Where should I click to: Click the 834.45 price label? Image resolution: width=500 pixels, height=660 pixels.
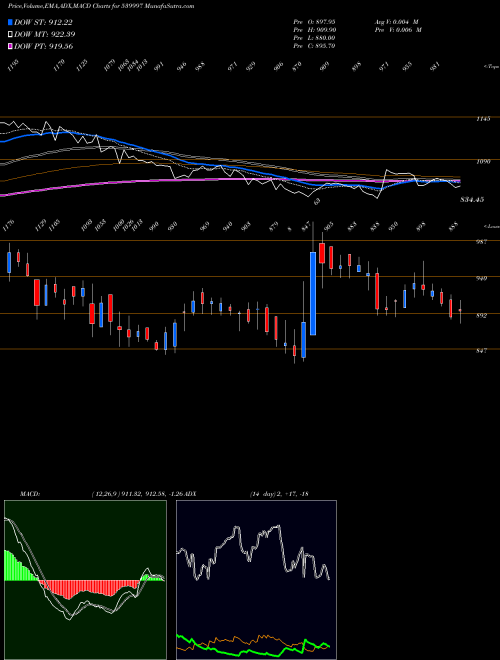click(x=472, y=200)
